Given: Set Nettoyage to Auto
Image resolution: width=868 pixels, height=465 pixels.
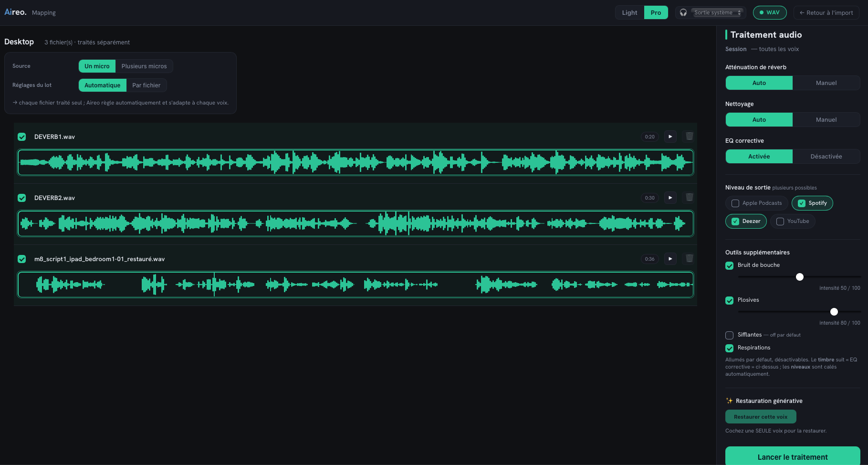Looking at the screenshot, I should [759, 120].
